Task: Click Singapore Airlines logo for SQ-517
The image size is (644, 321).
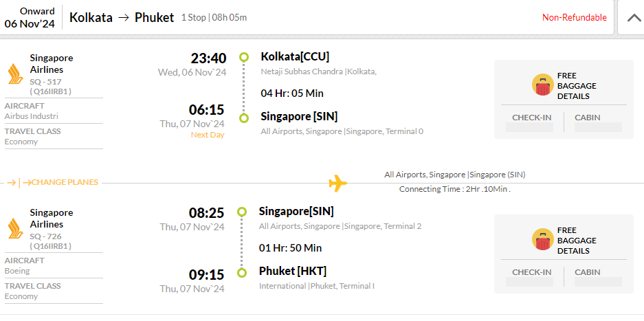Action: tap(16, 74)
